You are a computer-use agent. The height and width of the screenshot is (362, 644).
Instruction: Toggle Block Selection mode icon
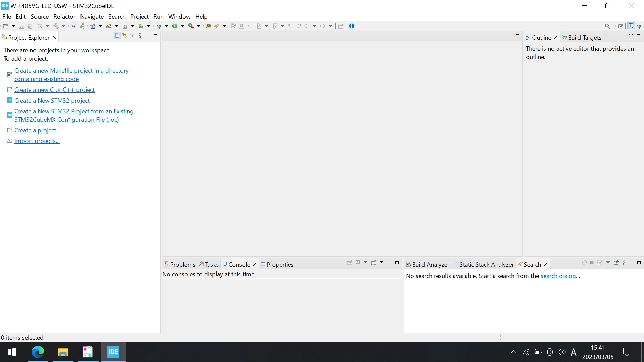pyautogui.click(x=241, y=26)
